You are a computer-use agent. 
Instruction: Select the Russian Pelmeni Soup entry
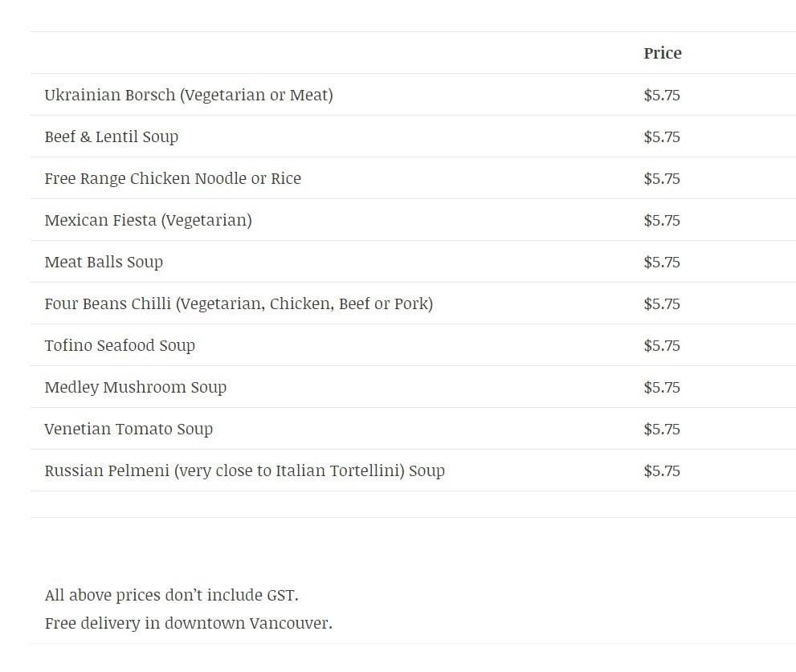coord(244,470)
